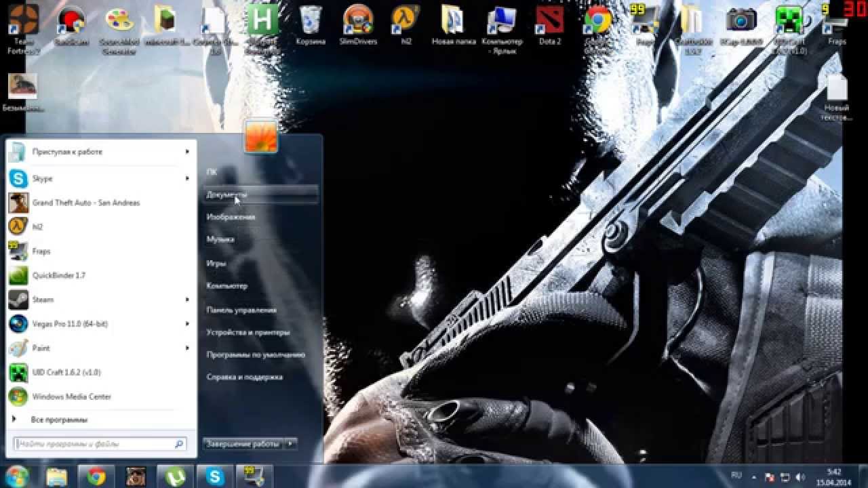Select the paint palette desktop icon
Image resolution: width=868 pixels, height=488 pixels.
(x=119, y=20)
